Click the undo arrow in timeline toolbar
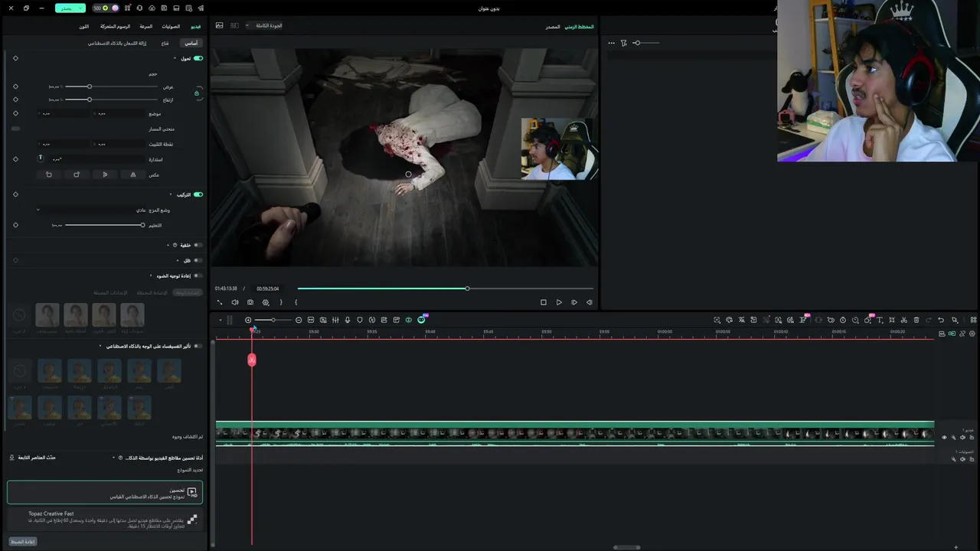The width and height of the screenshot is (980, 551). 941,320
